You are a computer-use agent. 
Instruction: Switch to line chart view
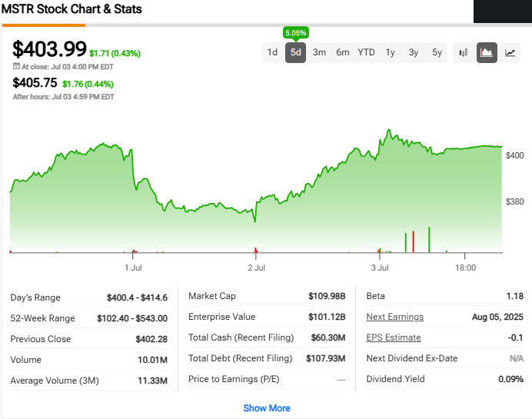click(x=510, y=52)
